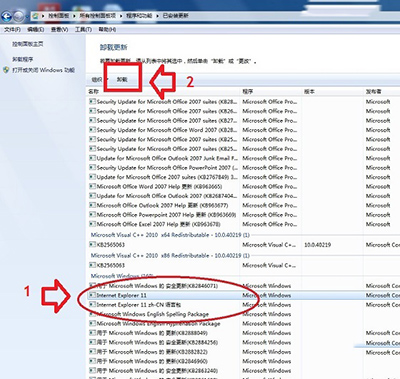Expand arrow after 控制面板 in address bar
Image resolution: width=400 pixels, height=379 pixels.
tap(74, 16)
